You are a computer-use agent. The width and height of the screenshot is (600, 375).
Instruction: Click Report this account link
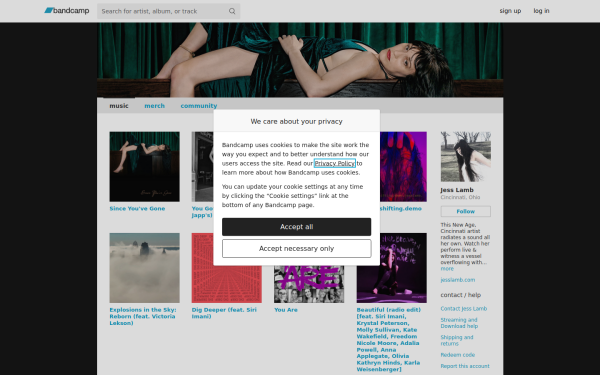(x=465, y=366)
